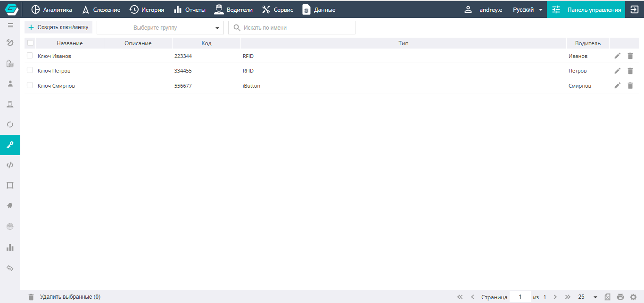644x303 pixels.
Task: Check the Ключ Смирнов row checkbox
Action: (x=30, y=85)
